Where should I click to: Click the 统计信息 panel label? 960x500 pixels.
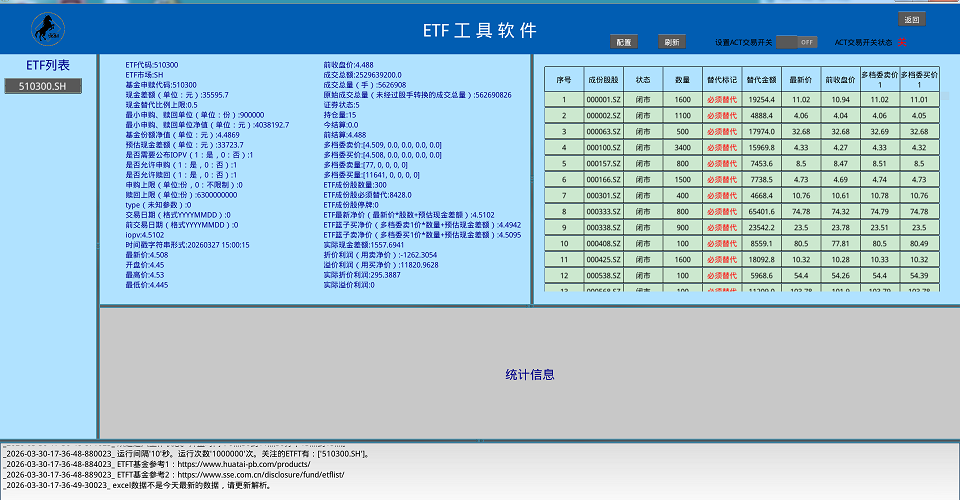pyautogui.click(x=530, y=375)
